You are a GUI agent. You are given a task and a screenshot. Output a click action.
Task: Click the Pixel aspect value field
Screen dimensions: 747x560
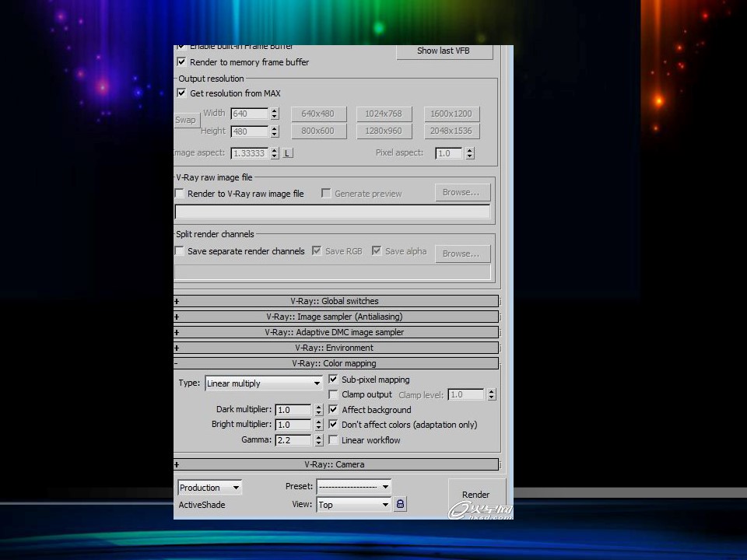tap(449, 153)
